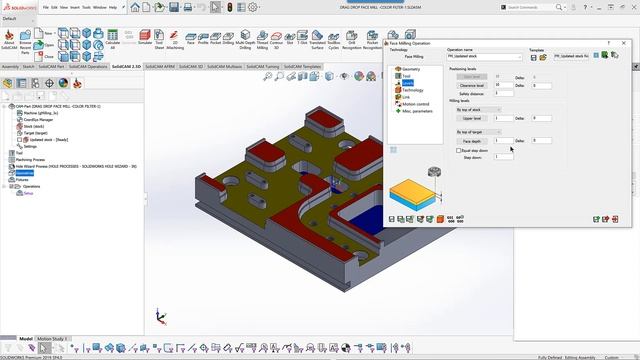Expand the CAM-Part tree root node
Screen dimensions: 640x360
tap(4, 106)
